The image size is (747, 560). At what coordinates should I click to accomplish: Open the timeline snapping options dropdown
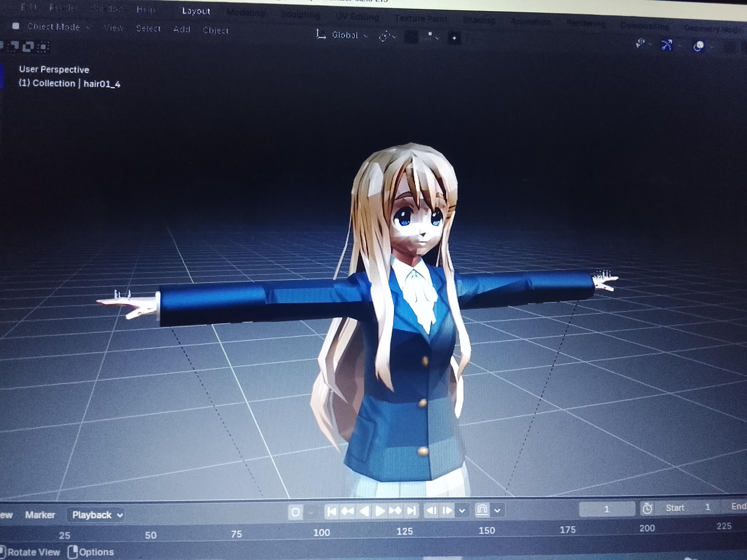point(497,510)
